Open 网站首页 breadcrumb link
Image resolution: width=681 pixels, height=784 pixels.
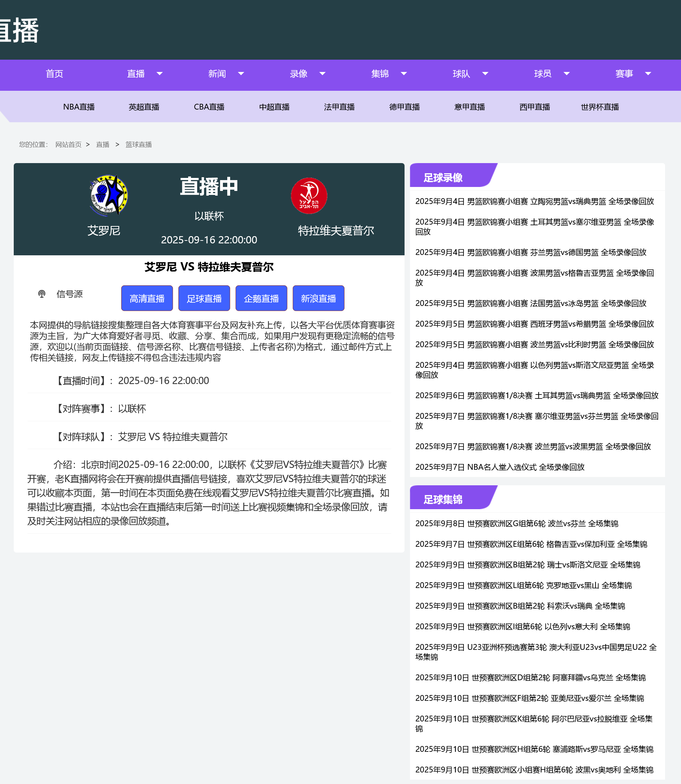[68, 144]
